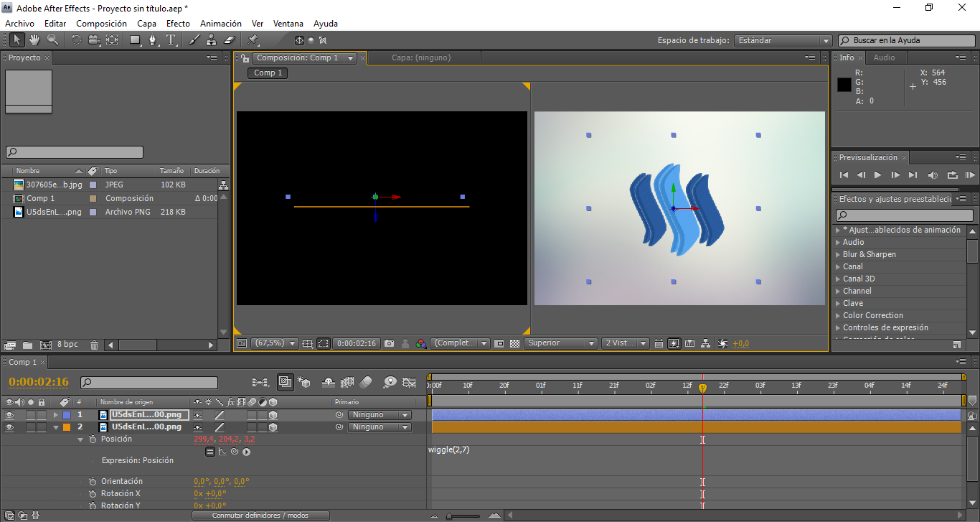Screen dimensions: 980x522
Task: Select the Puppet Pin tool
Action: click(253, 40)
